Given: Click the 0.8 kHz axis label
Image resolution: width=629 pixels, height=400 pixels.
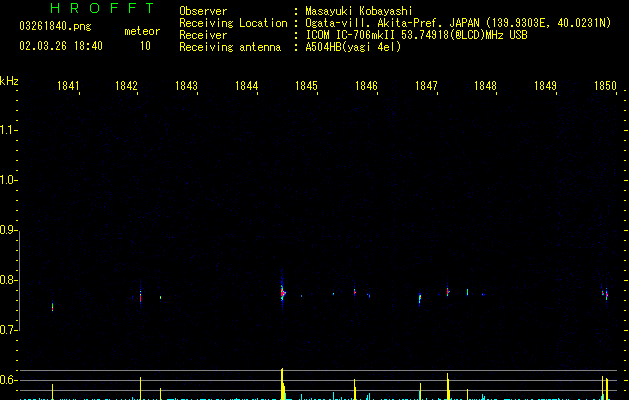Looking at the screenshot, I should pos(8,280).
